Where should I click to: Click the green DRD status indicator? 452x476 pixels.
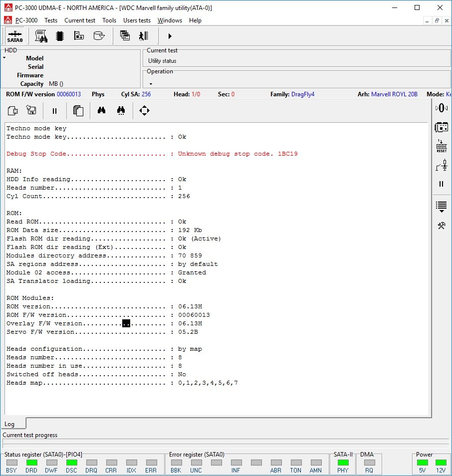[x=31, y=463]
